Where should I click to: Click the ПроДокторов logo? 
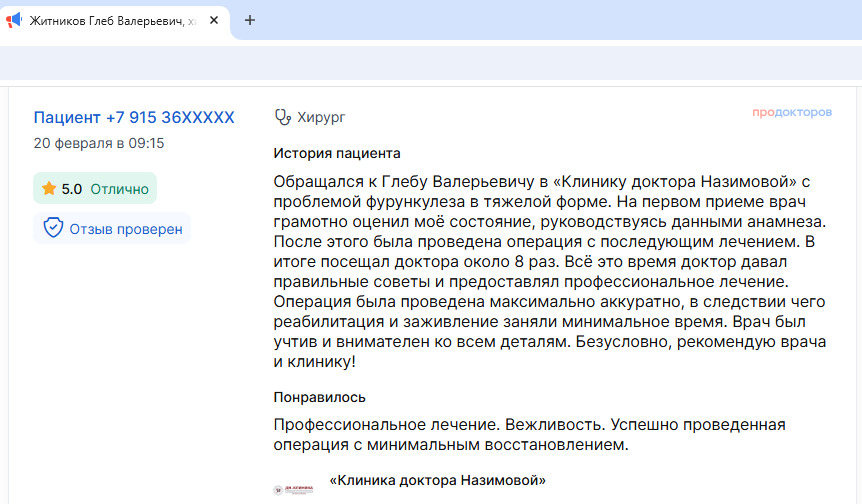[791, 113]
